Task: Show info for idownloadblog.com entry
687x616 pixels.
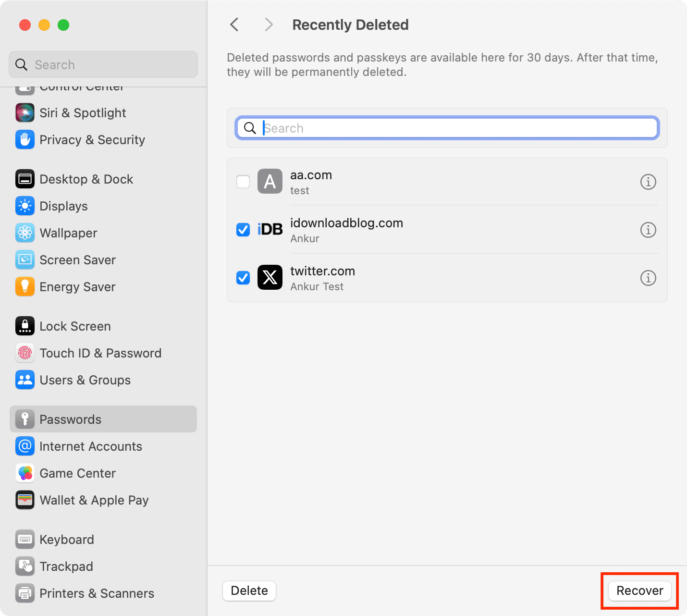Action: click(648, 230)
